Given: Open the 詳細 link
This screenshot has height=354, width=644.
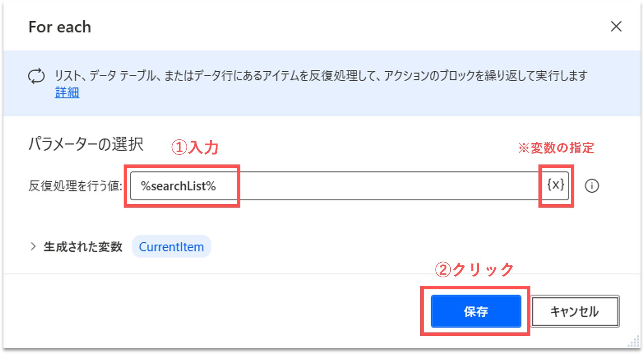Looking at the screenshot, I should [67, 92].
